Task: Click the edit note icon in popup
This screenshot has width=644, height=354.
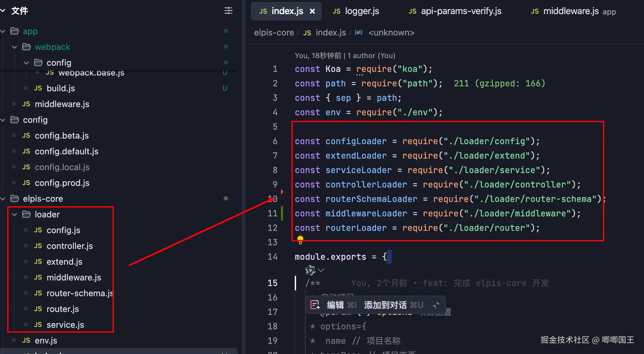Action: click(315, 305)
